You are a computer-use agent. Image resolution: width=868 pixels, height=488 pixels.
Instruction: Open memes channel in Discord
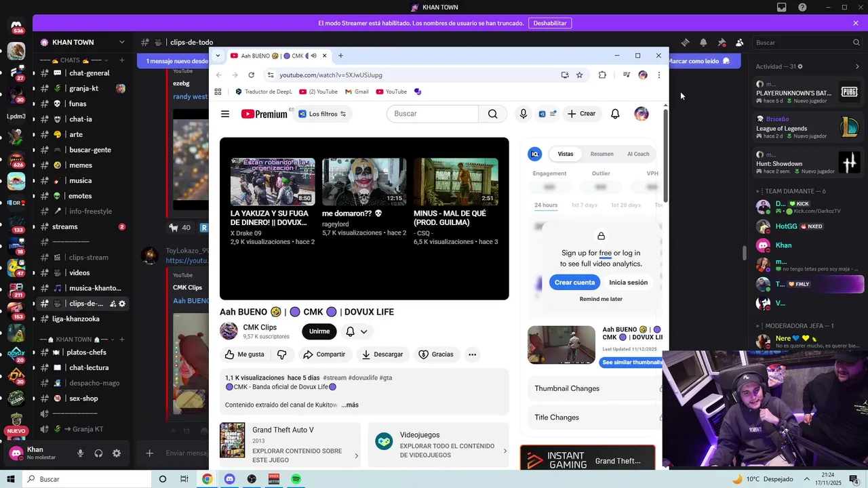point(83,165)
